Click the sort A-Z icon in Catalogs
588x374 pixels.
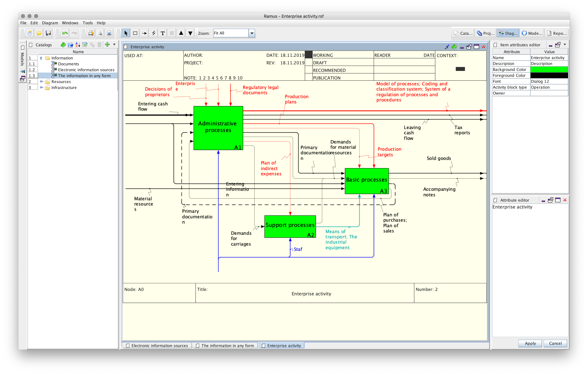pyautogui.click(x=78, y=45)
